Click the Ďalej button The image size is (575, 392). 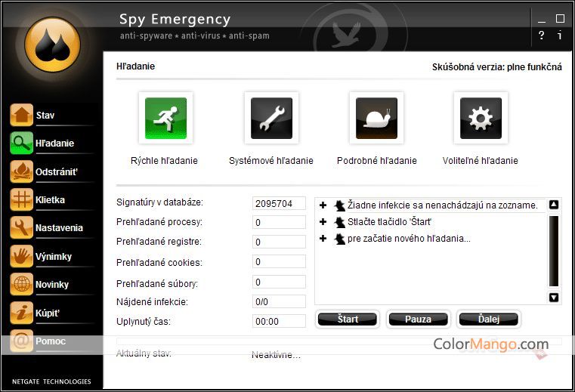click(488, 319)
